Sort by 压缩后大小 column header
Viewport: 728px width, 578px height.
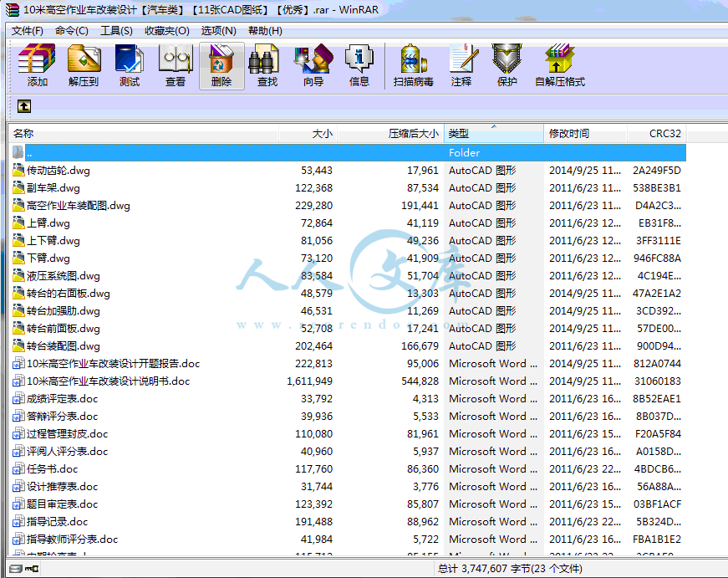[x=390, y=134]
